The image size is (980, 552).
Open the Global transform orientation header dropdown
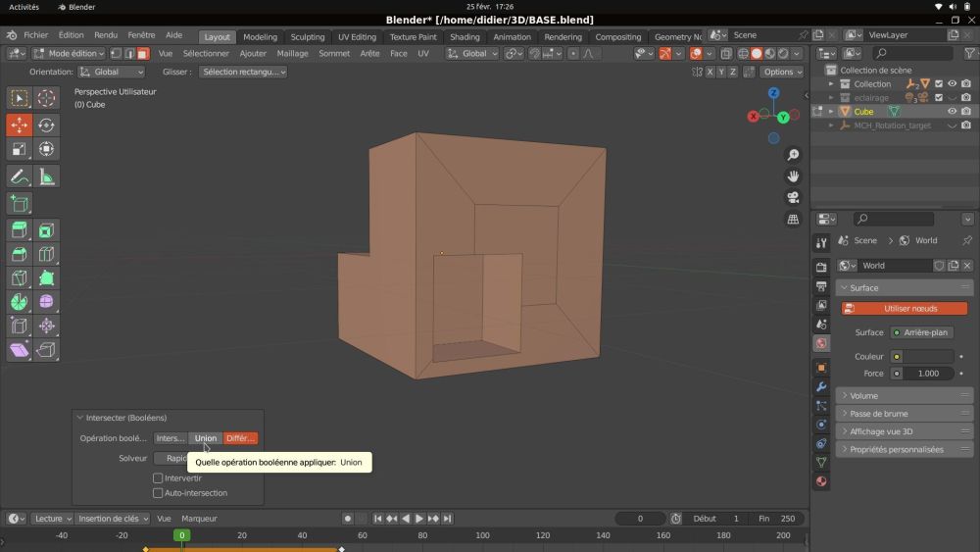[x=472, y=54]
